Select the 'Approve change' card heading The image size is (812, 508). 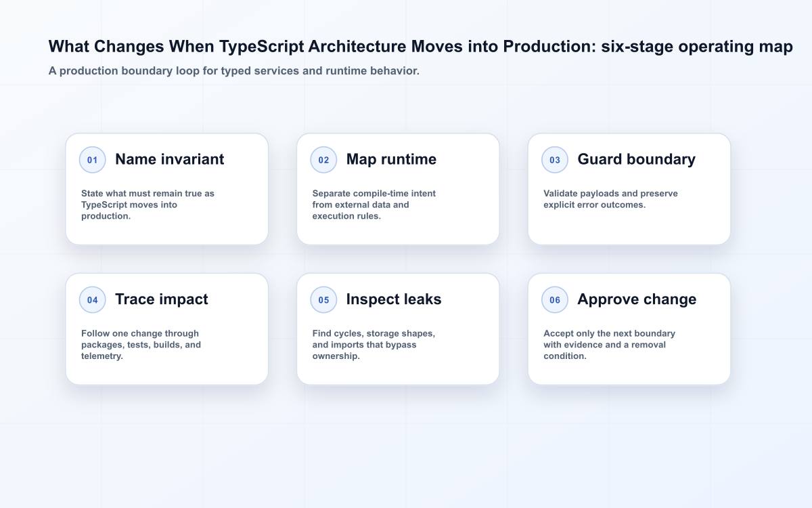point(637,299)
